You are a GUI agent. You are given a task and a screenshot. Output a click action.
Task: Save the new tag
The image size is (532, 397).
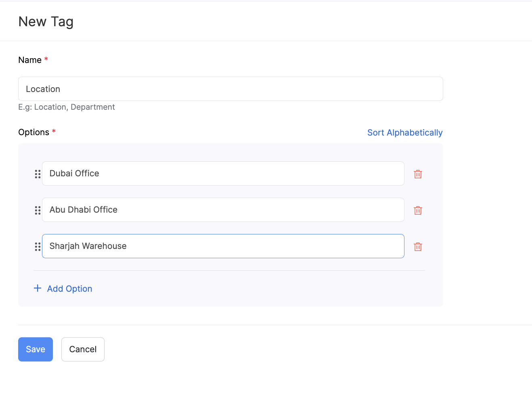point(36,349)
